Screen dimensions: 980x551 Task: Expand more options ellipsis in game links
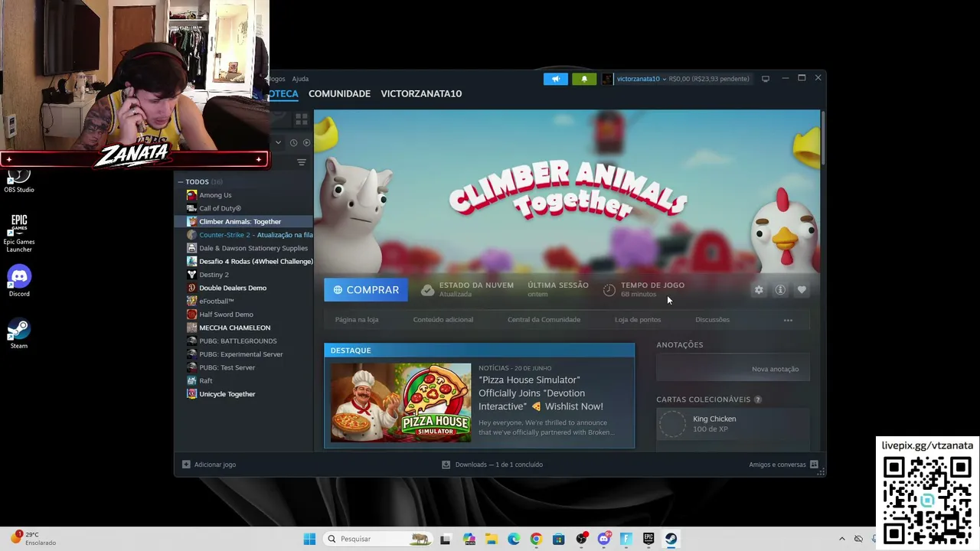click(x=788, y=320)
